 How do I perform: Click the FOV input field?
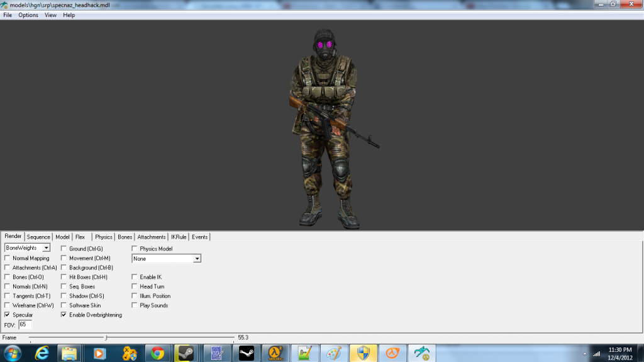[25, 325]
